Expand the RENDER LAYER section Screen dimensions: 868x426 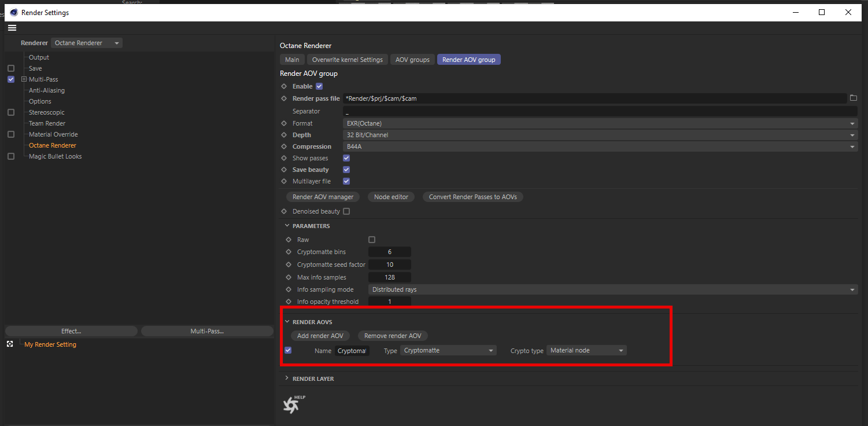[287, 379]
